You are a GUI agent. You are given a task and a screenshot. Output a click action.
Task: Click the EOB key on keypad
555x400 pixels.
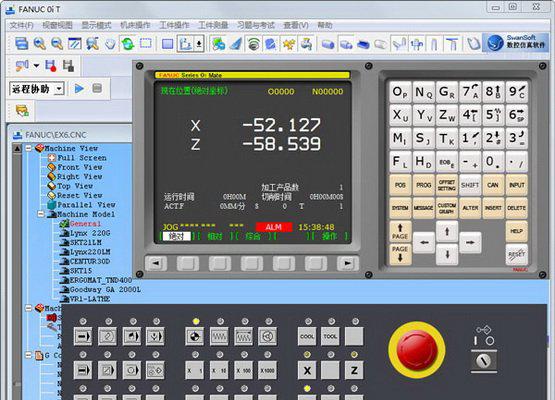(447, 162)
